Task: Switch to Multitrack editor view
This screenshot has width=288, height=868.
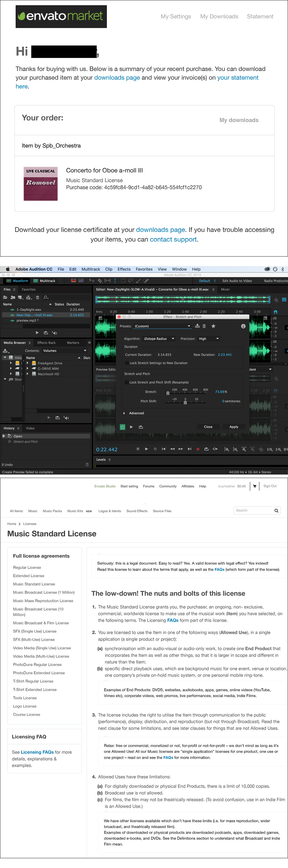Action: click(44, 281)
